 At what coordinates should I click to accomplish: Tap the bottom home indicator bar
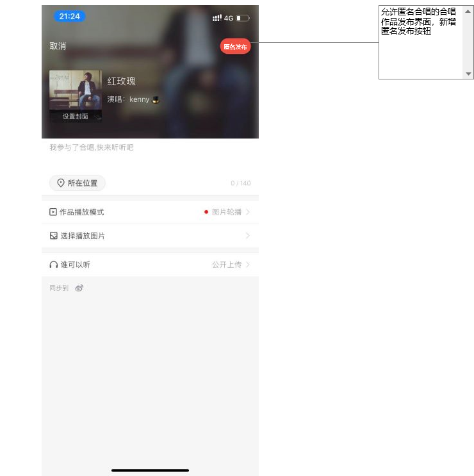[151, 470]
